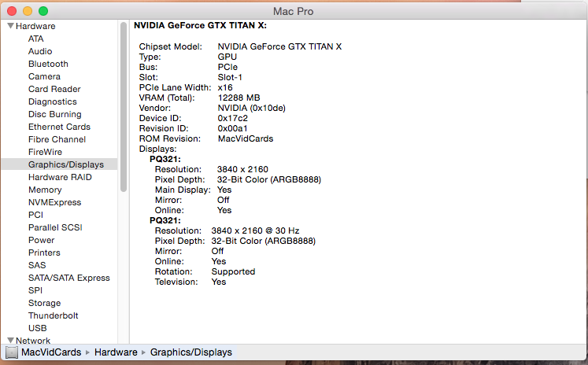588x365 pixels.
Task: Click the 3840 x 2160 @ 30 Hz value
Action: pos(255,230)
